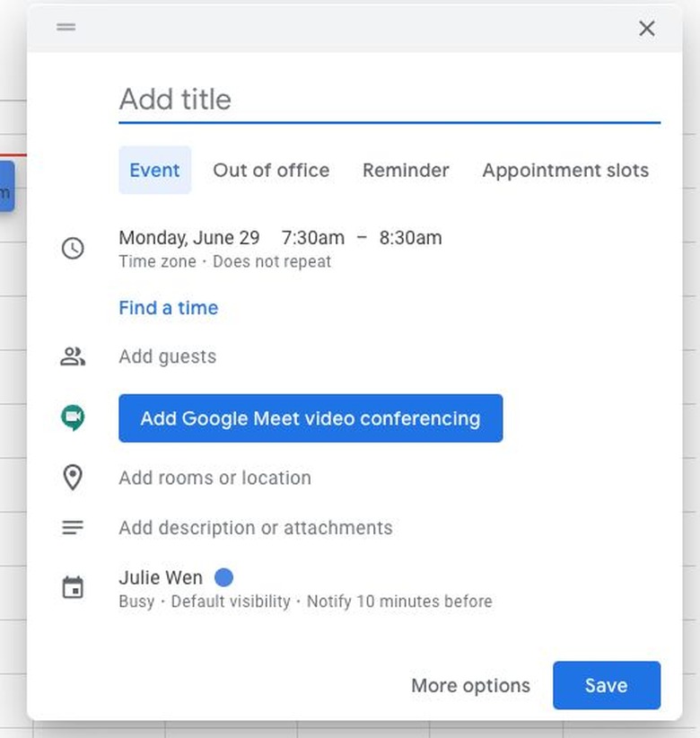Open the 8:30am end time dropdown
This screenshot has width=700, height=738.
pos(410,238)
